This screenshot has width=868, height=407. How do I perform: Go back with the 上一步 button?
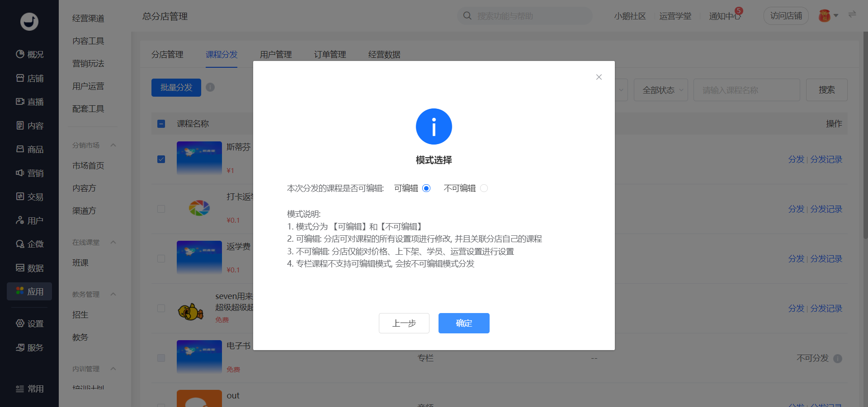[x=404, y=323]
